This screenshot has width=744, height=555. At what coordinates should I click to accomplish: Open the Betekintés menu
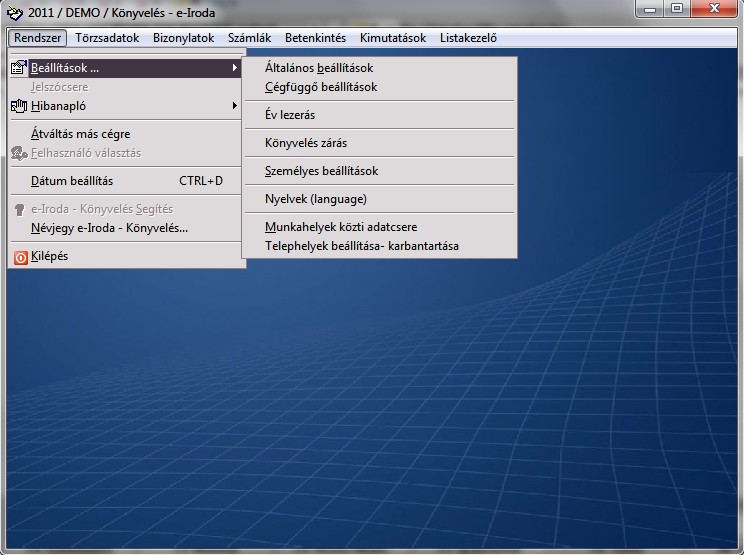(315, 38)
